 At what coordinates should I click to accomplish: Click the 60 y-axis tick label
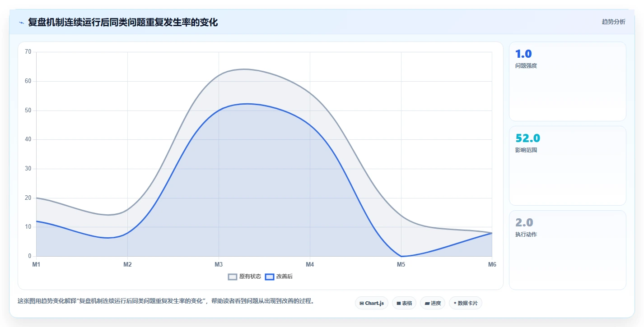(x=28, y=81)
